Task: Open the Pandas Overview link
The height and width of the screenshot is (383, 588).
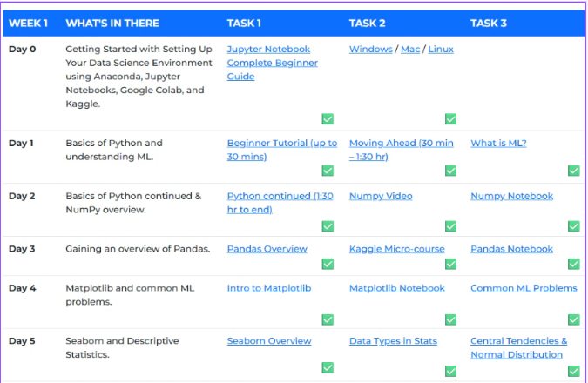Action: 267,249
